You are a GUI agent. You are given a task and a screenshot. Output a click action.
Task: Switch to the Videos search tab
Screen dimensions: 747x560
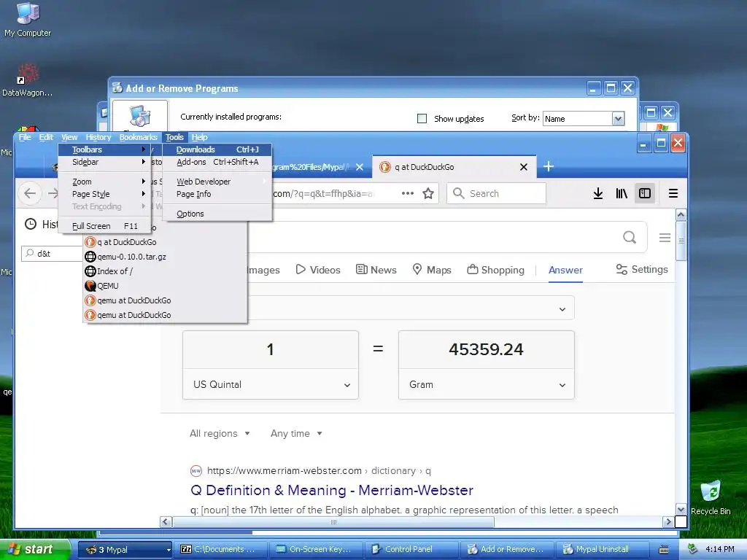pyautogui.click(x=318, y=270)
